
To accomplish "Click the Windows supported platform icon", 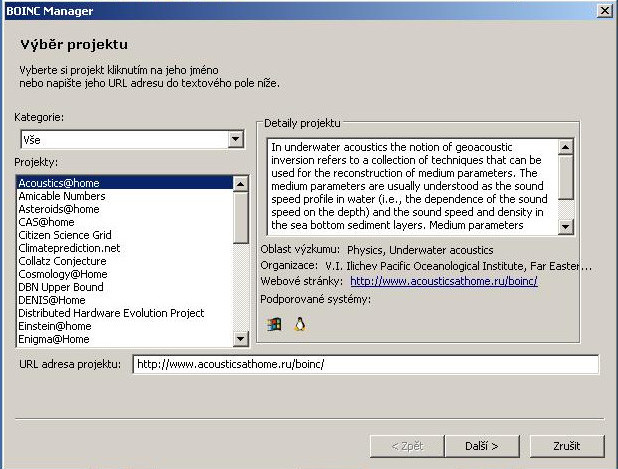I will [x=274, y=324].
